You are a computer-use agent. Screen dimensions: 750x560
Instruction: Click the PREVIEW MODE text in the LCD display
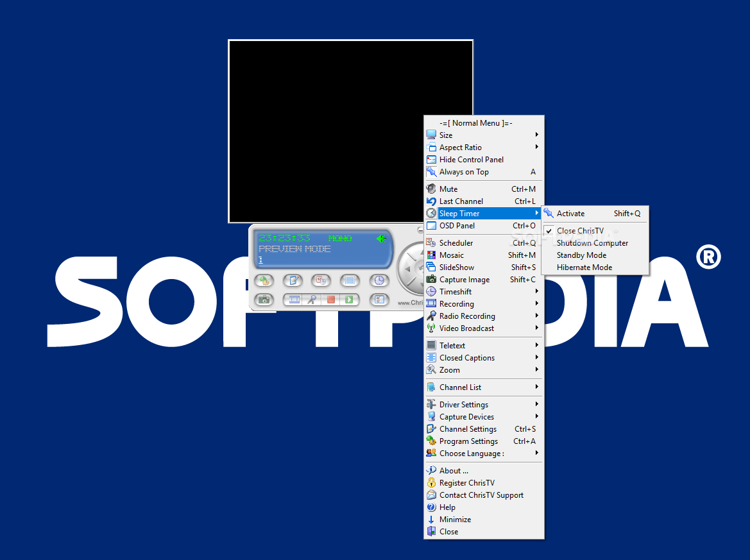coord(294,249)
